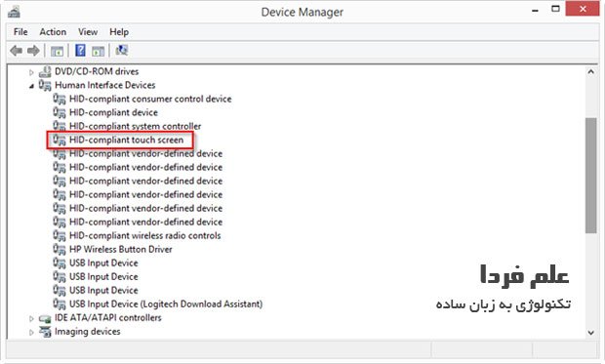
Task: Expand the IDE ATA/ATAPI controllers node
Action: (31, 318)
